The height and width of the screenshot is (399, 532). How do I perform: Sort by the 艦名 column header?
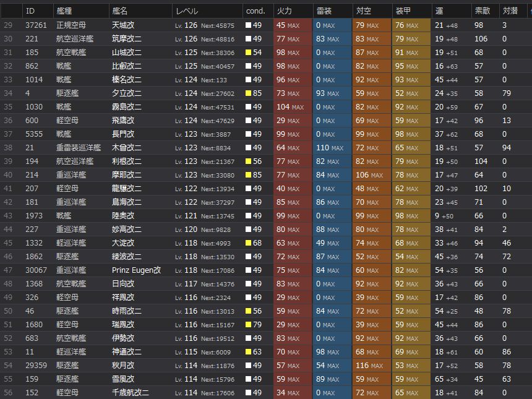coord(140,11)
